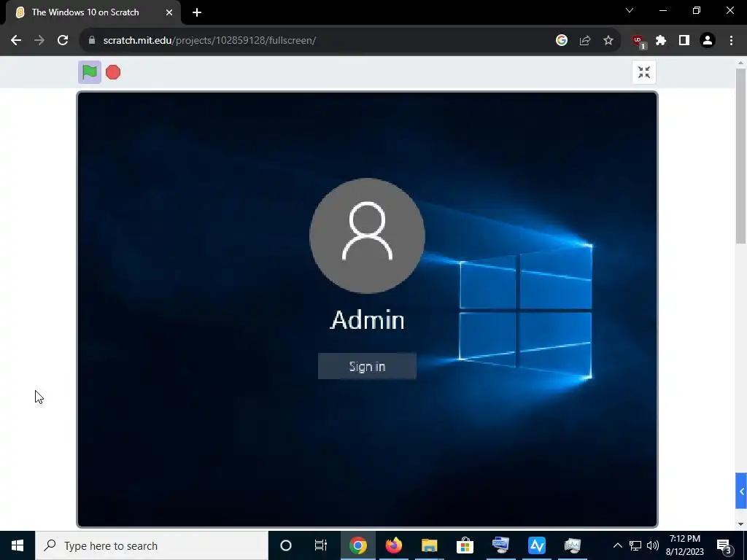Screen dimensions: 747x560
Task: Exit fullscreen mode using collapse icon
Action: [643, 72]
